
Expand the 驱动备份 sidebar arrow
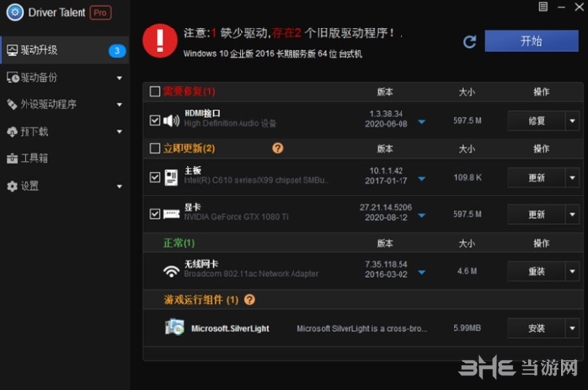[x=119, y=78]
